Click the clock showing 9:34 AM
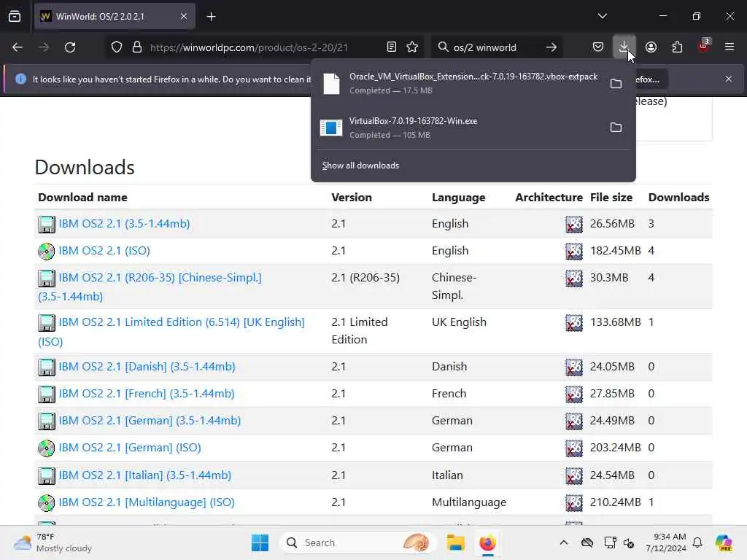 666,542
